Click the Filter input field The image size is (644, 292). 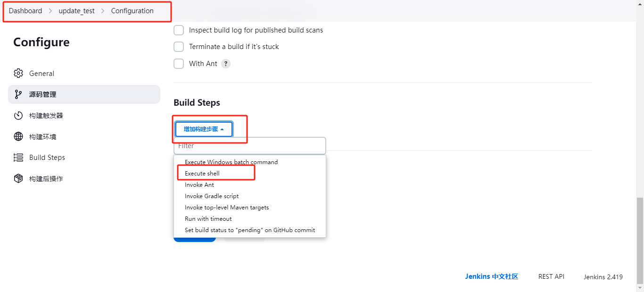pos(249,146)
